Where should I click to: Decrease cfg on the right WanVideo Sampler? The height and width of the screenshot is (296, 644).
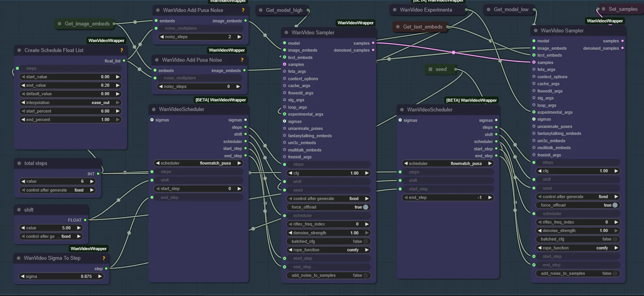click(539, 171)
